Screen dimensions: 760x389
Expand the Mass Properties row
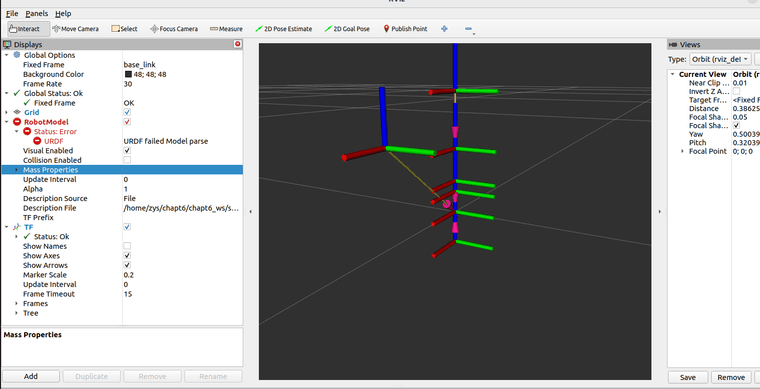click(x=16, y=170)
